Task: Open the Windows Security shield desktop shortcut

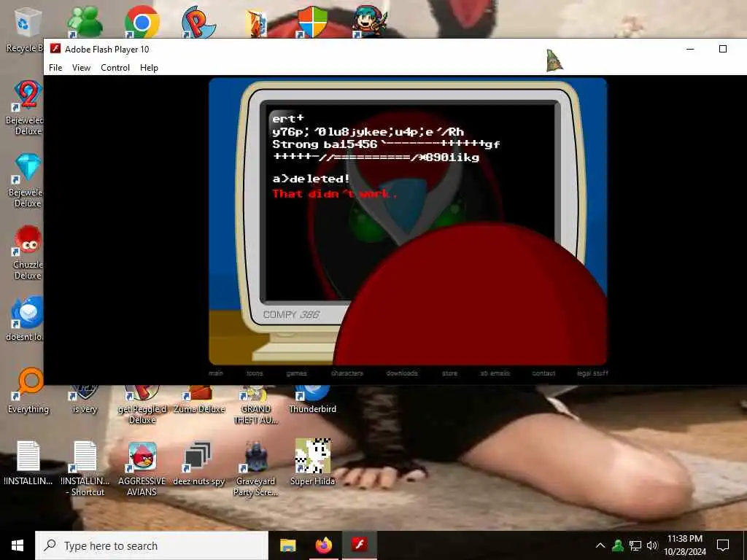Action: (312, 21)
